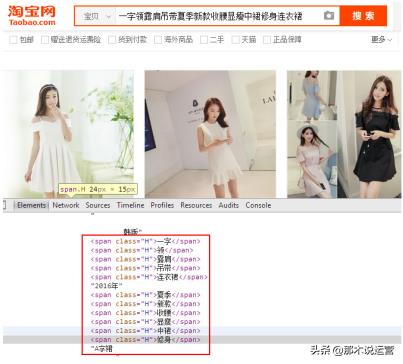The image size is (403, 364).
Task: Expand the 更多 filter options
Action: (x=382, y=40)
